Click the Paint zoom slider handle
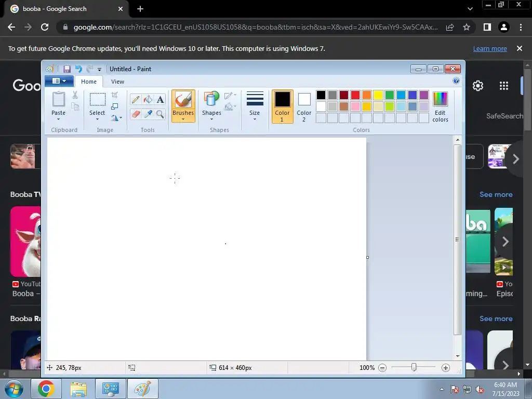The width and height of the screenshot is (532, 399). 414,367
